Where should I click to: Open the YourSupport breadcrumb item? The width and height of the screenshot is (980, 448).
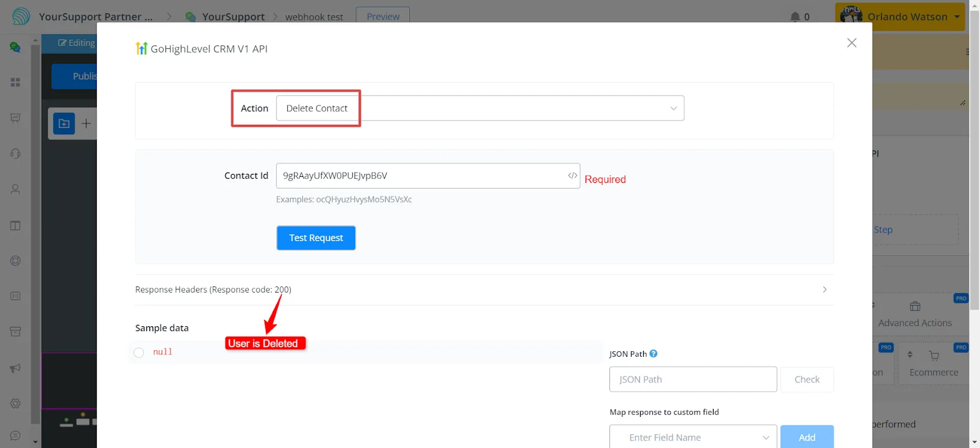coord(233,17)
